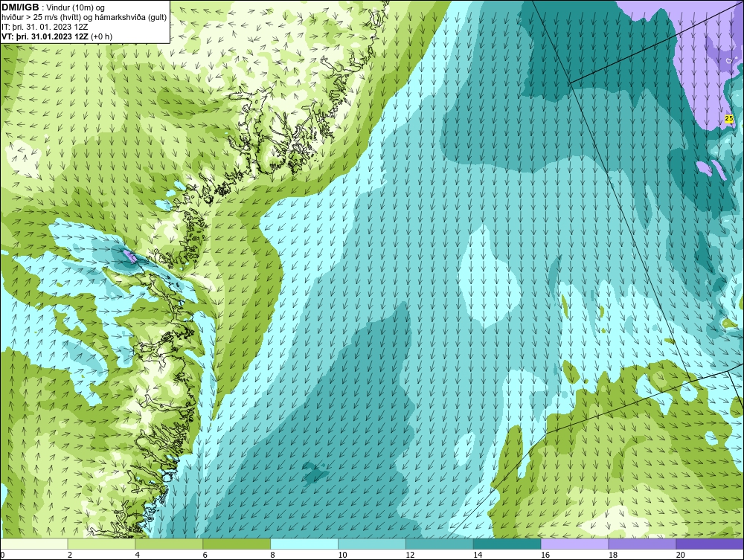
Task: Click the legend swatch between 4 and 6
Action: (169, 544)
